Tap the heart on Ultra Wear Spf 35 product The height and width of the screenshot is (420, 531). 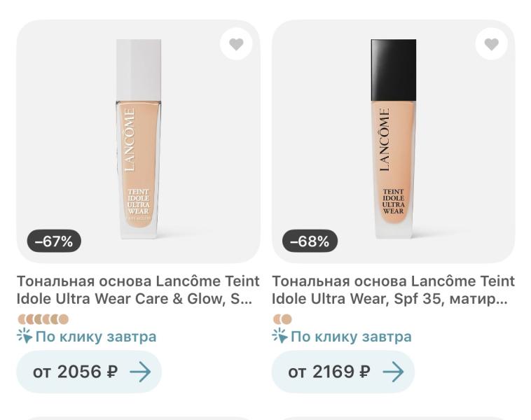[491, 44]
